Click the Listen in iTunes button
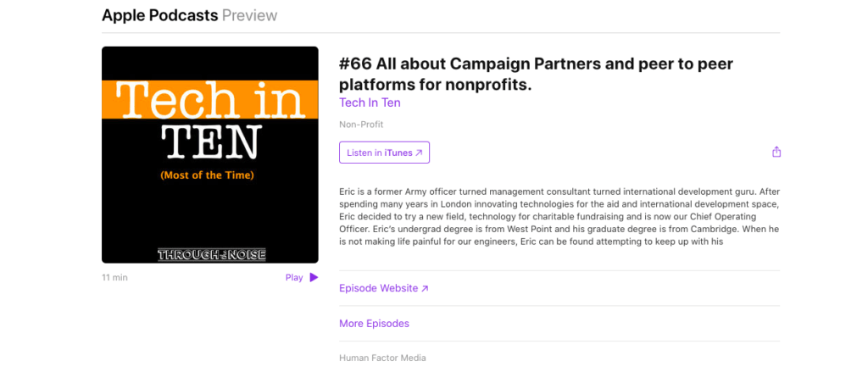The width and height of the screenshot is (868, 372). 384,153
